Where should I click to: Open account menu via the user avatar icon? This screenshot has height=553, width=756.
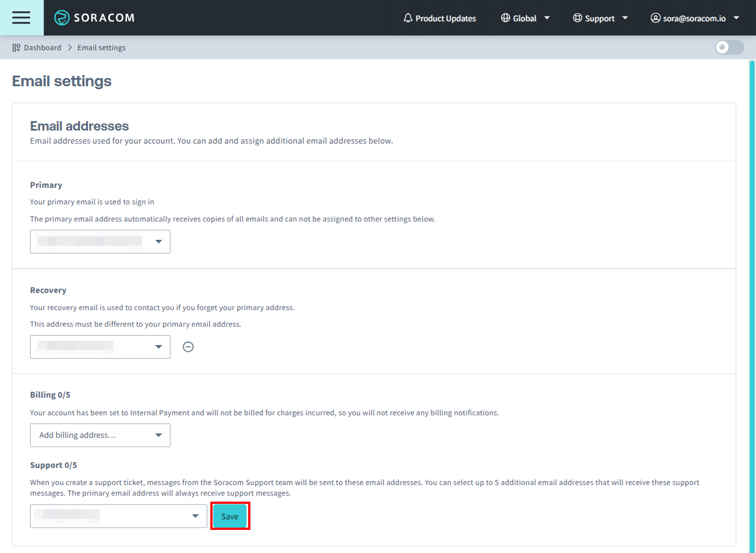click(x=655, y=18)
